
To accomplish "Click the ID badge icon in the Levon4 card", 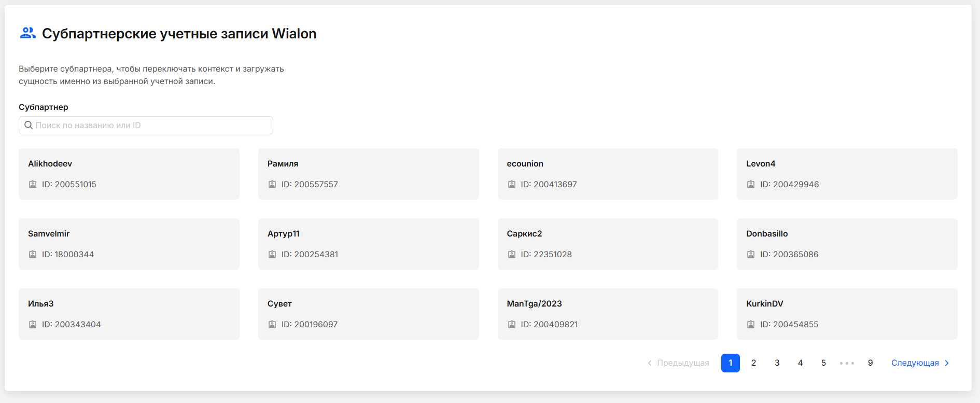I will coord(751,185).
